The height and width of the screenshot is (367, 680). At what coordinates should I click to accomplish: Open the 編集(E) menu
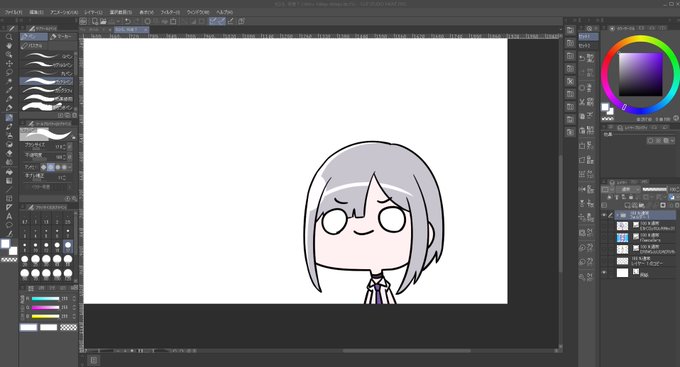click(x=36, y=12)
